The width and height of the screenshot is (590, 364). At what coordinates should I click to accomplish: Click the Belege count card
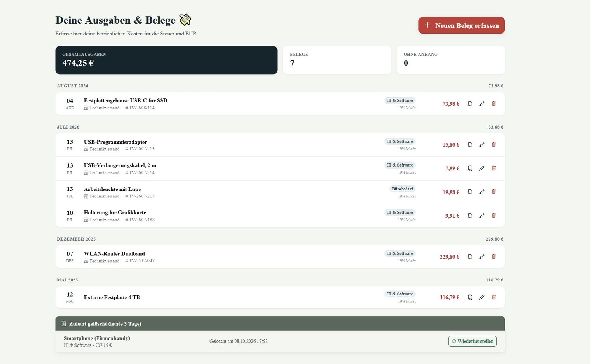[337, 60]
